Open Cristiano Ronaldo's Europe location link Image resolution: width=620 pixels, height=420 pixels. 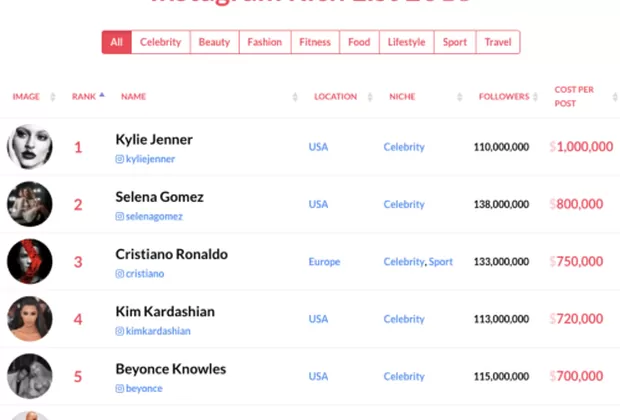point(324,262)
